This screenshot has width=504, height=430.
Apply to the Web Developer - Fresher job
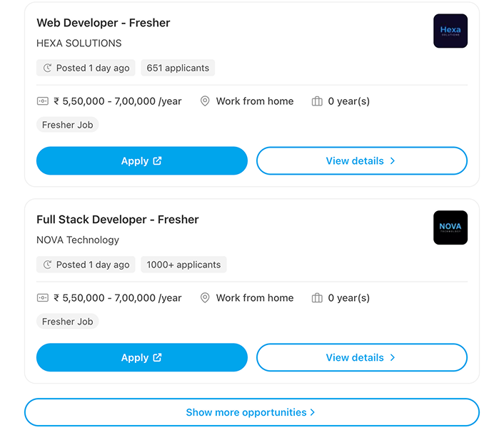pyautogui.click(x=141, y=161)
